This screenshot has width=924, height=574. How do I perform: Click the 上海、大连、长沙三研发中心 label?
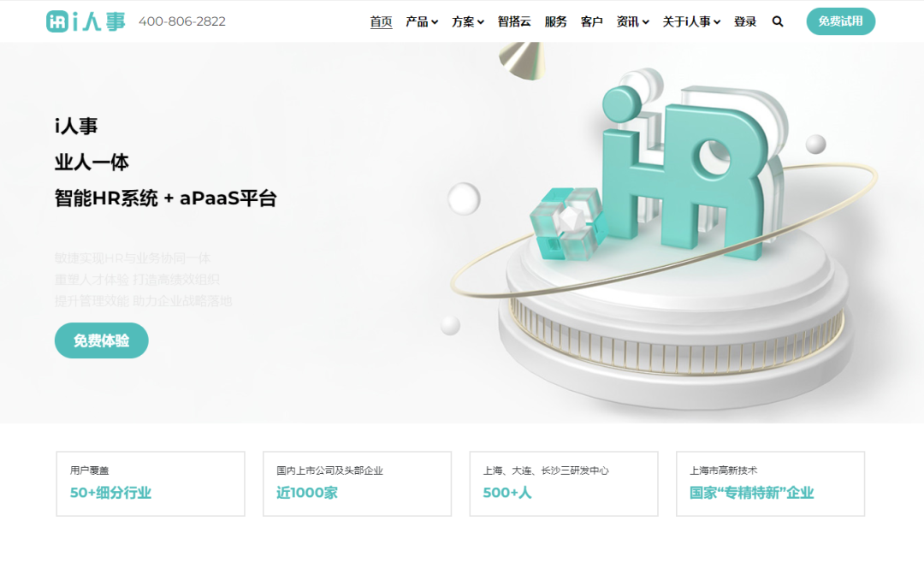546,470
